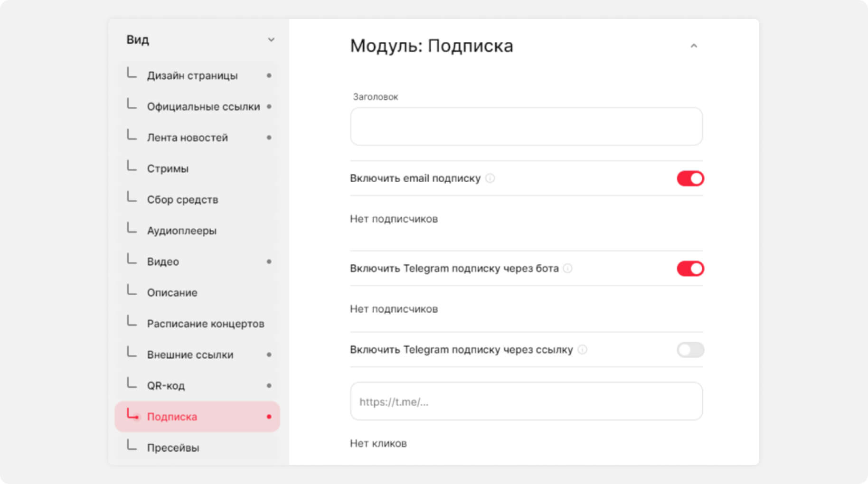Select Расписание концертов in sidebar
The image size is (868, 484).
pos(205,324)
